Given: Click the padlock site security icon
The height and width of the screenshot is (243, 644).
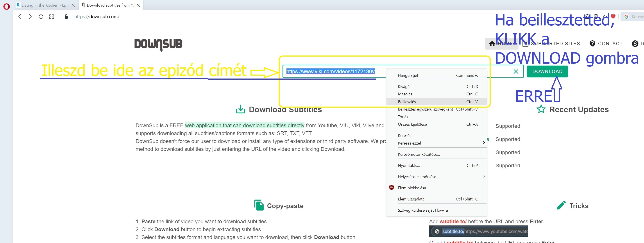Looking at the screenshot, I should [66, 17].
